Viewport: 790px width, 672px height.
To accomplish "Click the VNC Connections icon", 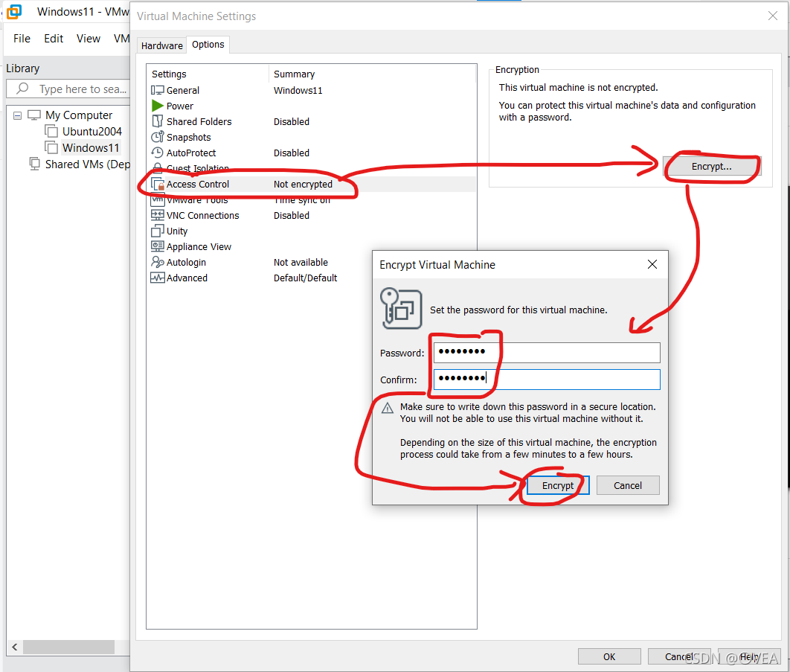I will pos(157,215).
